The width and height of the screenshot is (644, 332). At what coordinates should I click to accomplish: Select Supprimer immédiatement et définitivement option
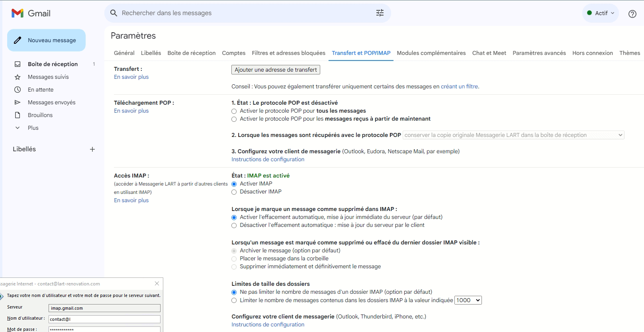(234, 267)
